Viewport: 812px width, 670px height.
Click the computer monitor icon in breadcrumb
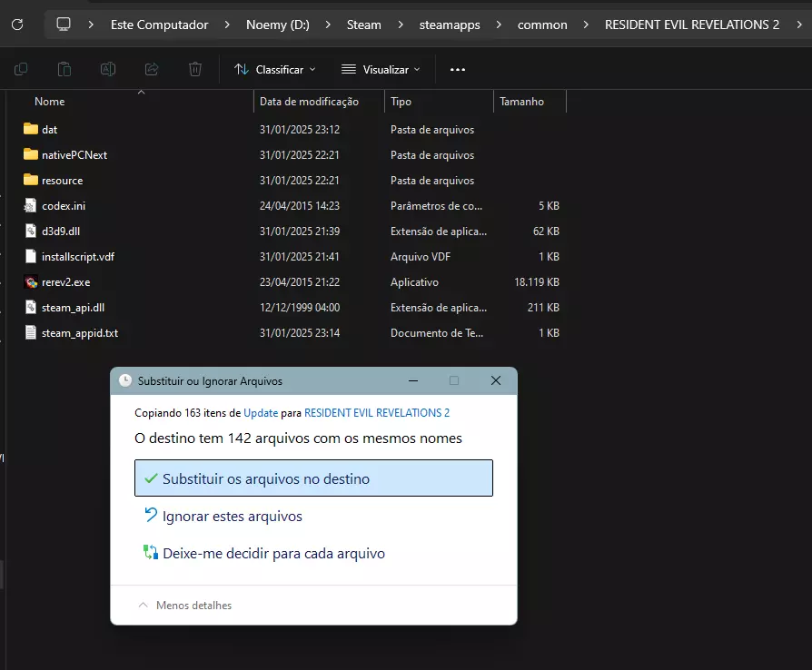coord(64,25)
